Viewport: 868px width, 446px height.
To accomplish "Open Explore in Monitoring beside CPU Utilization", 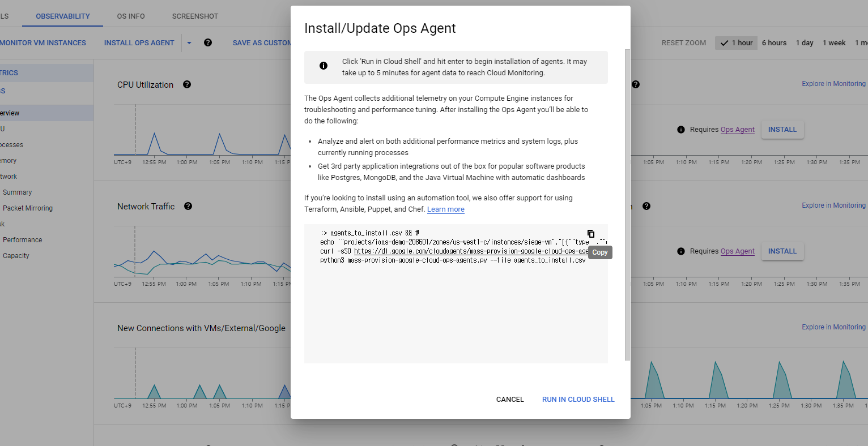I will tap(833, 84).
